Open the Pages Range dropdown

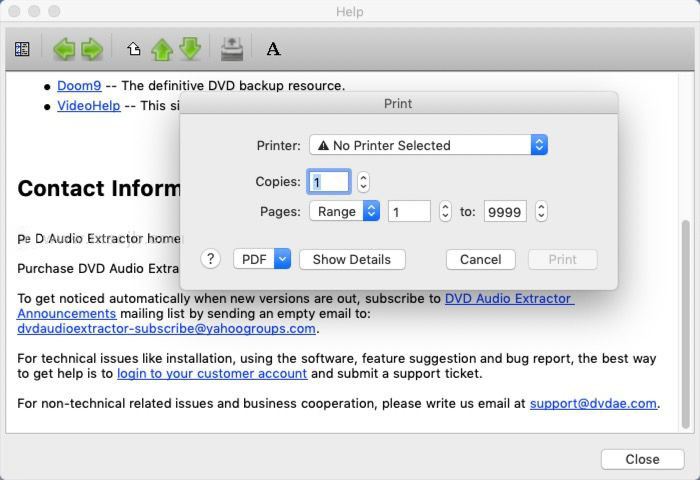click(345, 211)
